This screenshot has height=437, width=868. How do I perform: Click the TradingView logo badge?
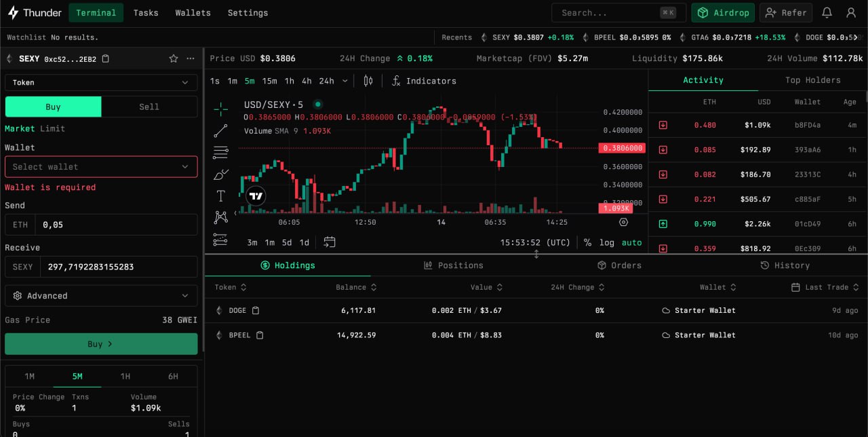(256, 196)
